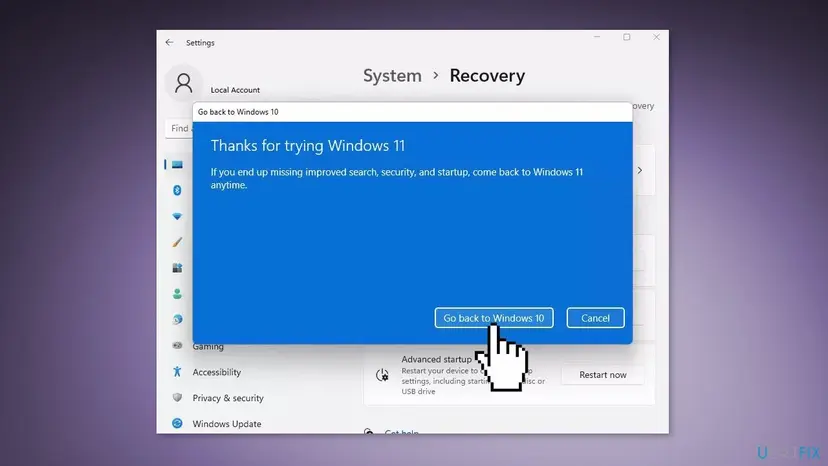
Task: Click the user profile avatar icon
Action: coord(183,83)
